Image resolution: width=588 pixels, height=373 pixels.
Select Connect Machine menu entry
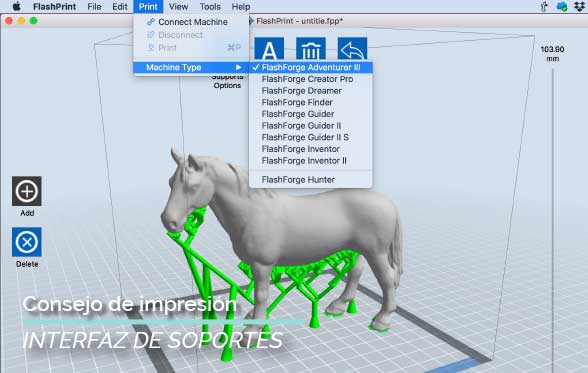click(x=191, y=22)
